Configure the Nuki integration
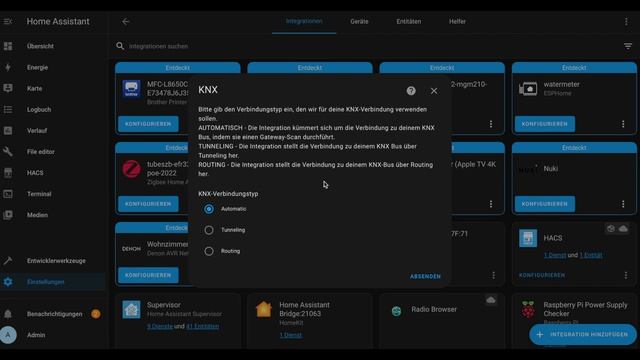Screen dimensions: 640x360 click(544, 204)
